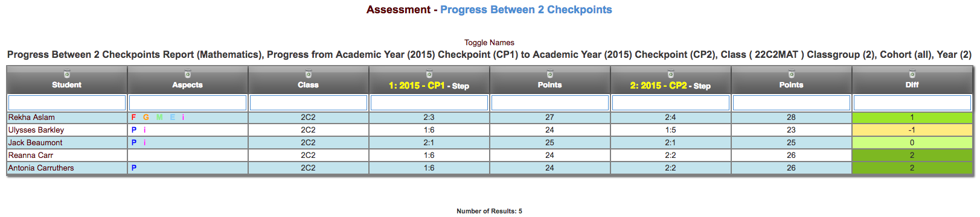Focus the CP1 Points filter field
The width and height of the screenshot is (980, 217).
(x=550, y=102)
